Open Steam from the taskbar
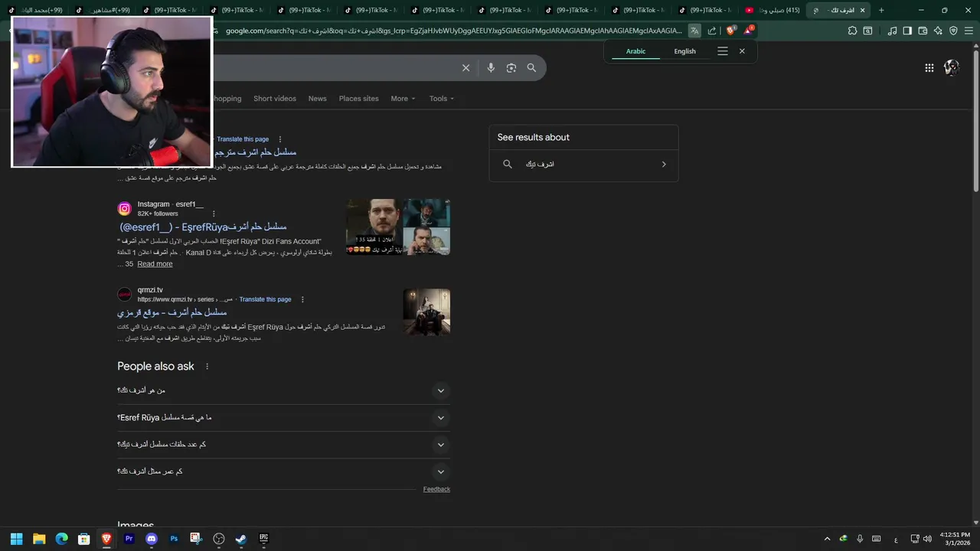 (241, 539)
